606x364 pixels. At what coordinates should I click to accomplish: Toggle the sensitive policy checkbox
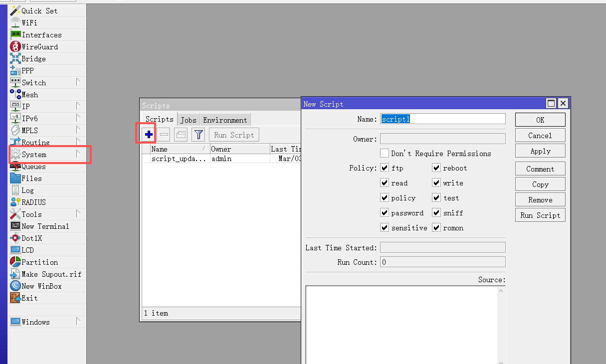tap(385, 228)
